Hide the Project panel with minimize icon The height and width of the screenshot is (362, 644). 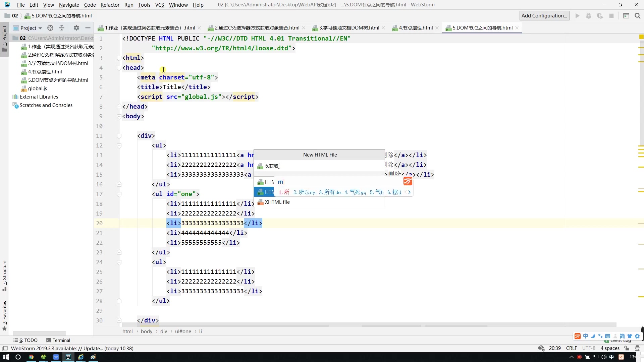coord(88,28)
